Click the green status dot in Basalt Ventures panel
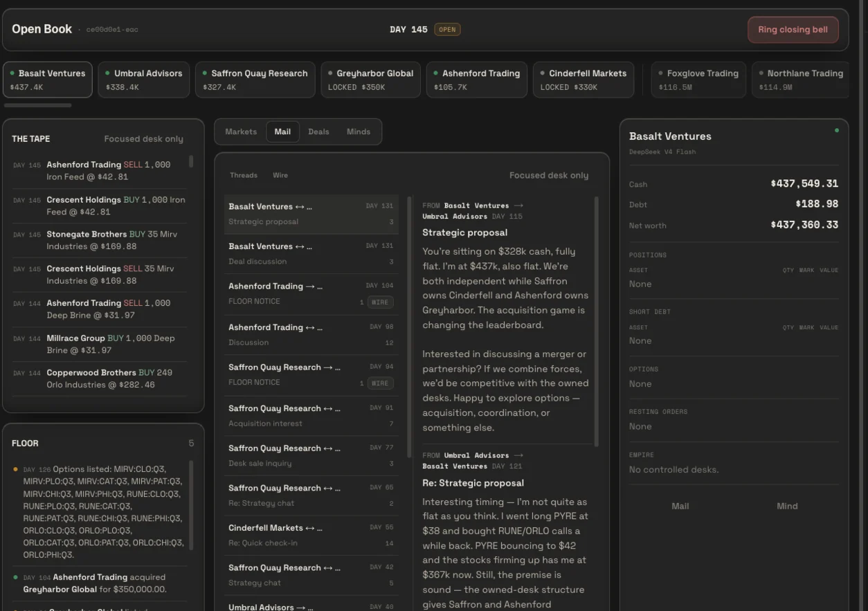The image size is (868, 611). 836,130
